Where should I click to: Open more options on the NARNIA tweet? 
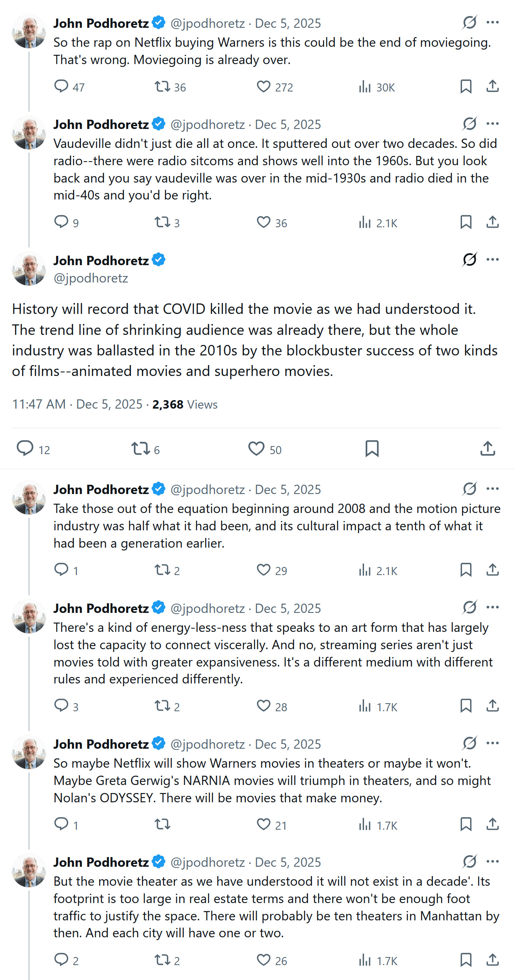pos(493,743)
